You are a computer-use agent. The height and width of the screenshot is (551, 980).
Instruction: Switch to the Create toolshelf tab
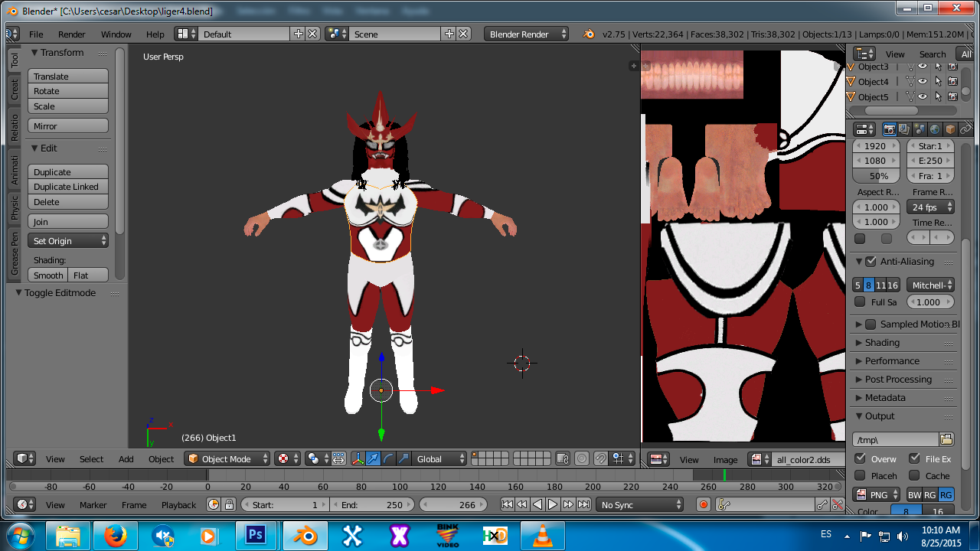click(x=15, y=90)
